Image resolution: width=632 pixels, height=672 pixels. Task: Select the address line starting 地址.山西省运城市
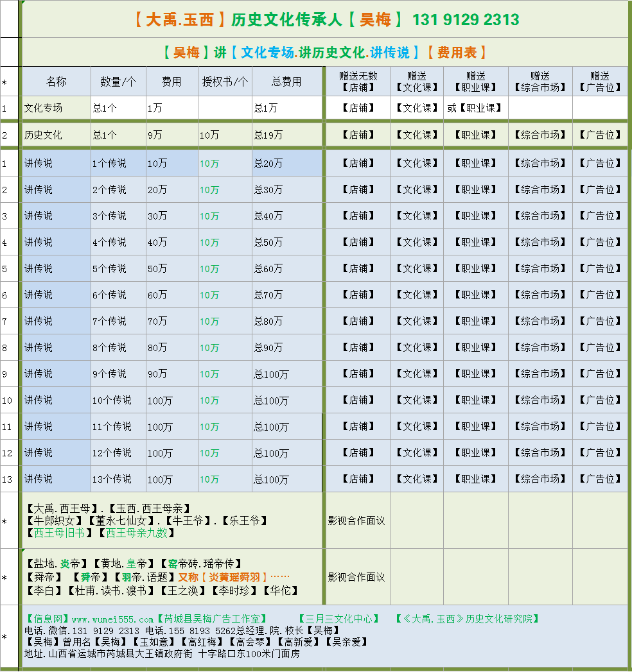pos(162,654)
